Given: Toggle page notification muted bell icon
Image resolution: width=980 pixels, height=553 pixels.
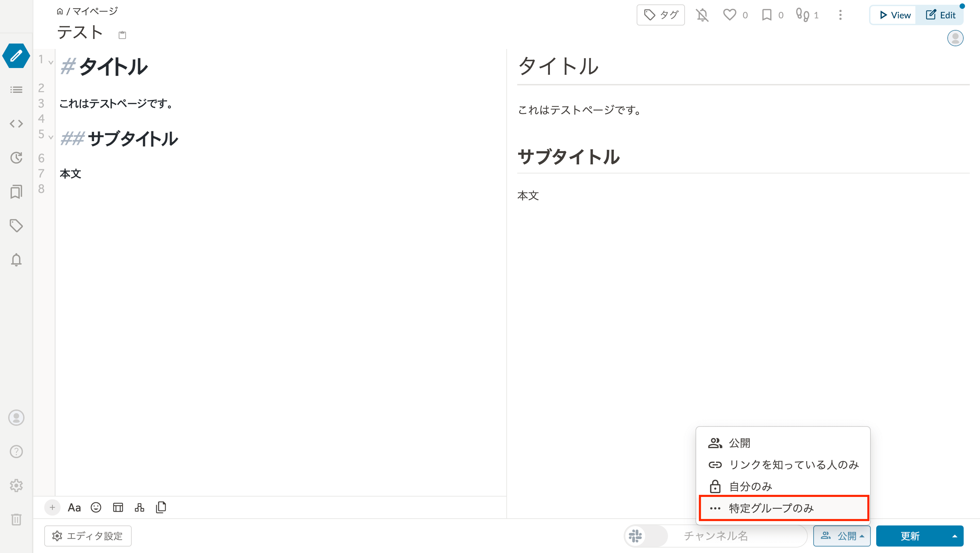Looking at the screenshot, I should point(702,15).
